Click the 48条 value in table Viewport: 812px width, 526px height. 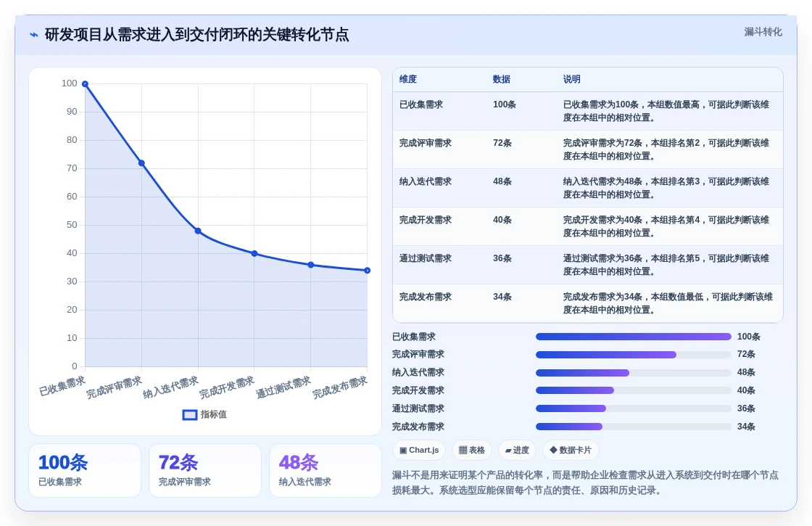502,181
